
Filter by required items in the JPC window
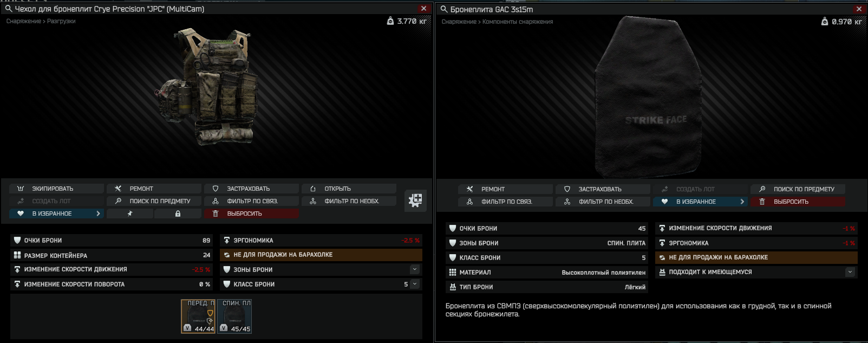click(349, 201)
